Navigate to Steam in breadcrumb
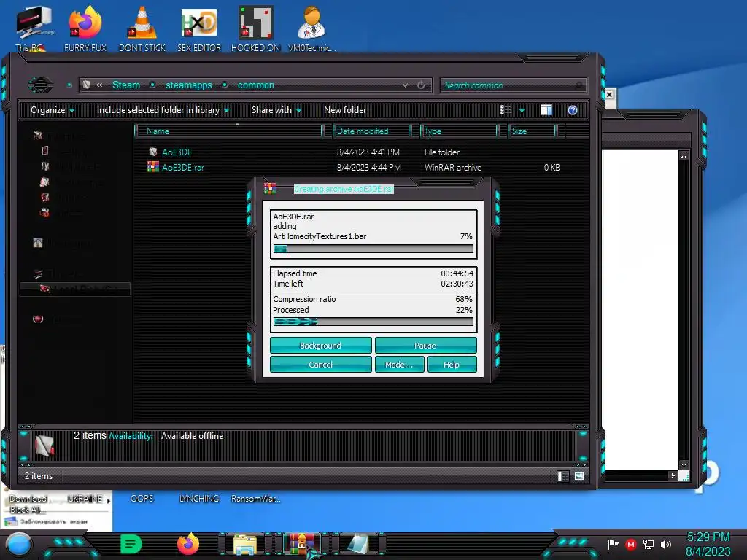Viewport: 747px width, 560px height. pyautogui.click(x=126, y=85)
